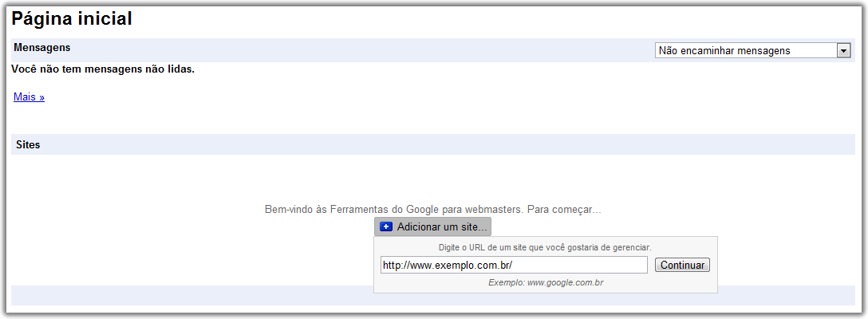Select the 'Mensagens' section header

(42, 48)
